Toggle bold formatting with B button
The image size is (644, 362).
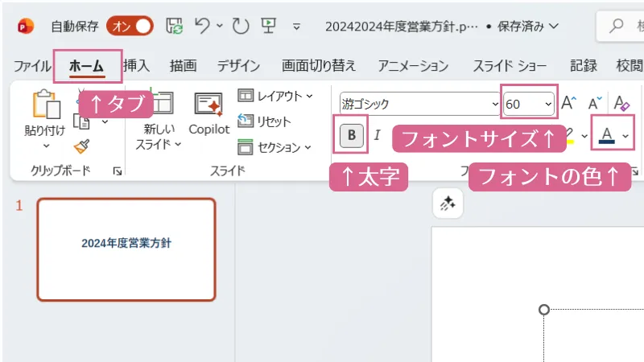click(x=351, y=135)
